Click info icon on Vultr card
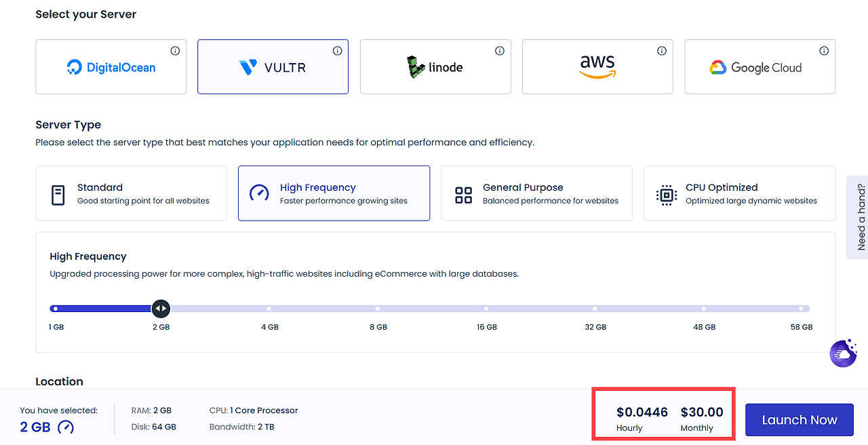The height and width of the screenshot is (445, 868). click(x=337, y=51)
